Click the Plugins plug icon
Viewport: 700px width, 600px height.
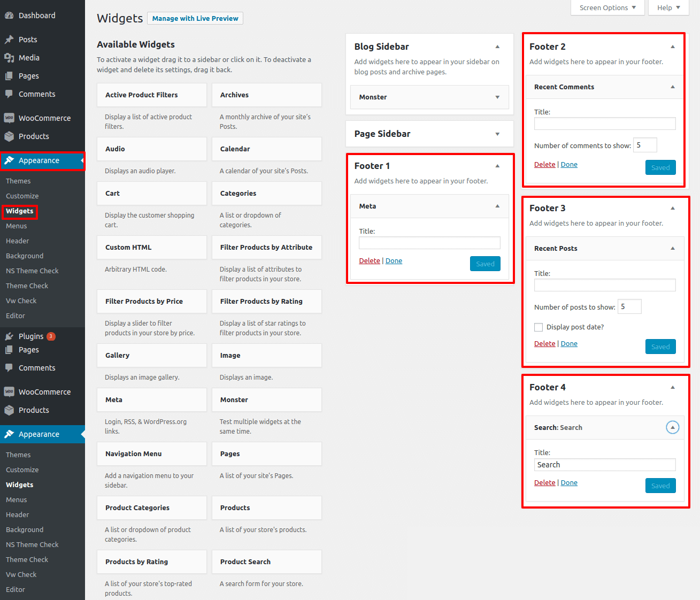click(9, 336)
